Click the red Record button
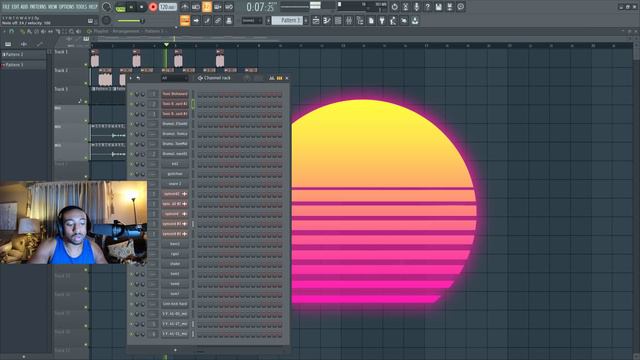The image size is (640, 360). pyautogui.click(x=153, y=7)
